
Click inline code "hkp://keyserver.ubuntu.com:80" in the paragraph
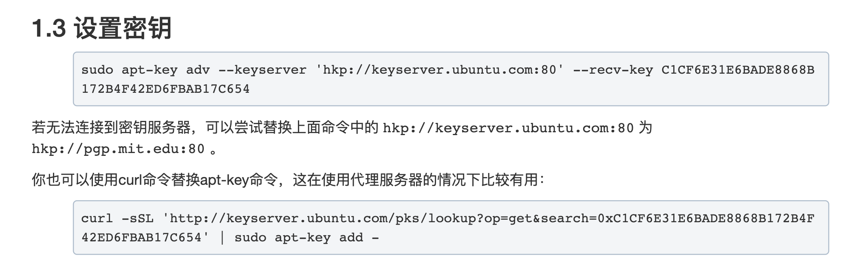(x=508, y=128)
